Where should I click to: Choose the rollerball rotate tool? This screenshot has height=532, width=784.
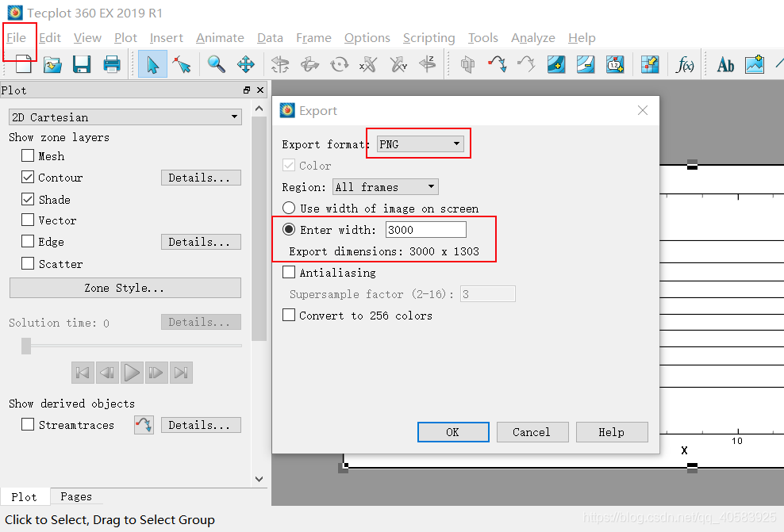coord(309,64)
